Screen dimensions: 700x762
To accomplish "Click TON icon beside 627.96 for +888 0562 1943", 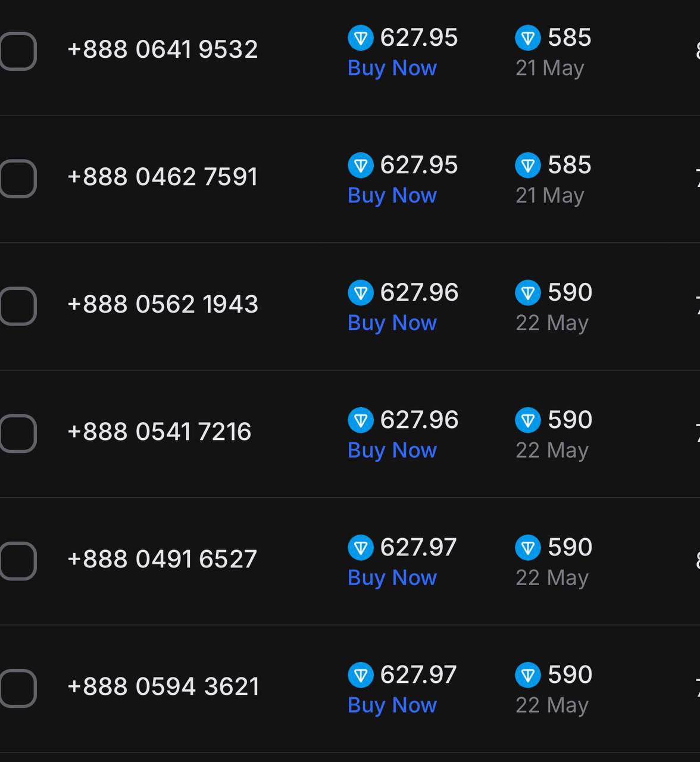I will 361,293.
